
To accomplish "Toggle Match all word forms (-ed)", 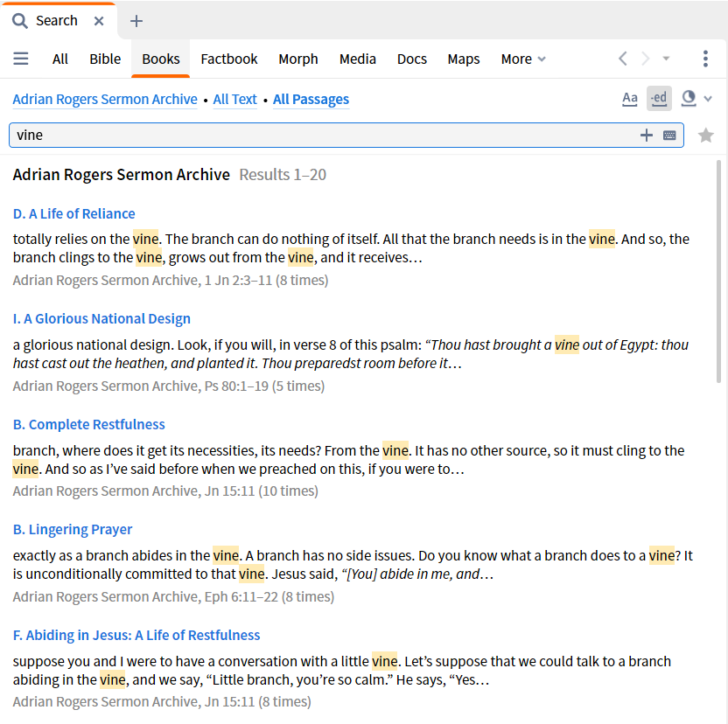I will coord(659,99).
